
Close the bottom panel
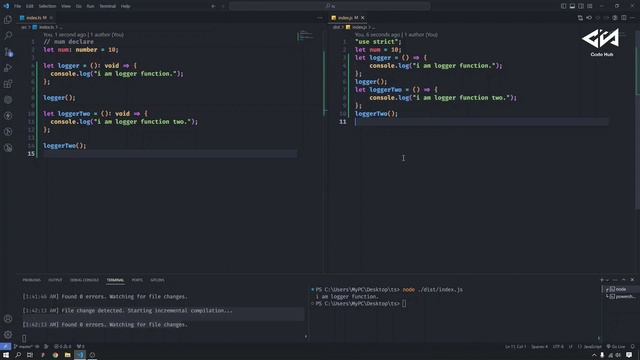632,280
